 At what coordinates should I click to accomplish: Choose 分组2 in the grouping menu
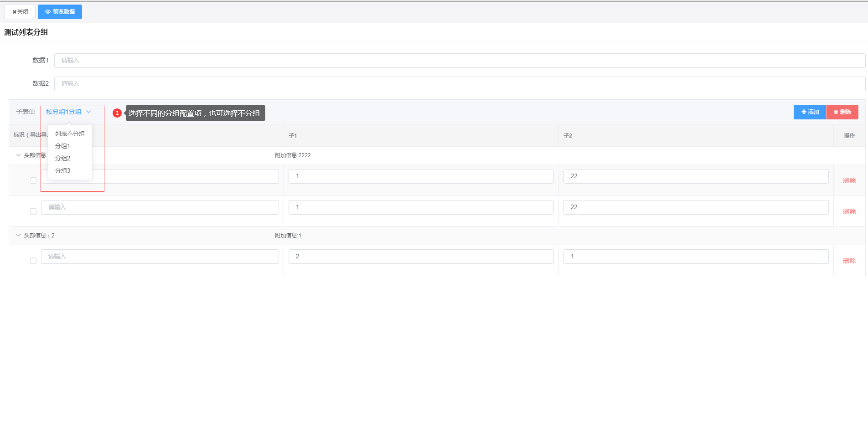coord(62,158)
